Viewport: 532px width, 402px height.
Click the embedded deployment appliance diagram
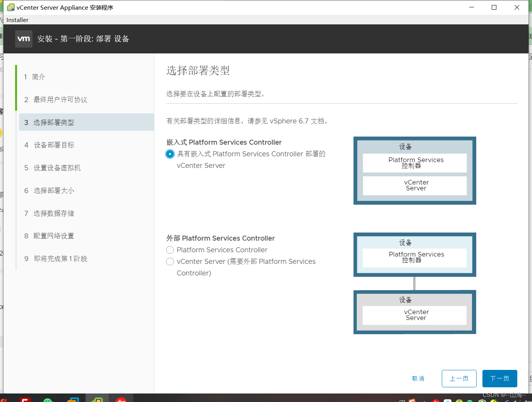click(415, 171)
